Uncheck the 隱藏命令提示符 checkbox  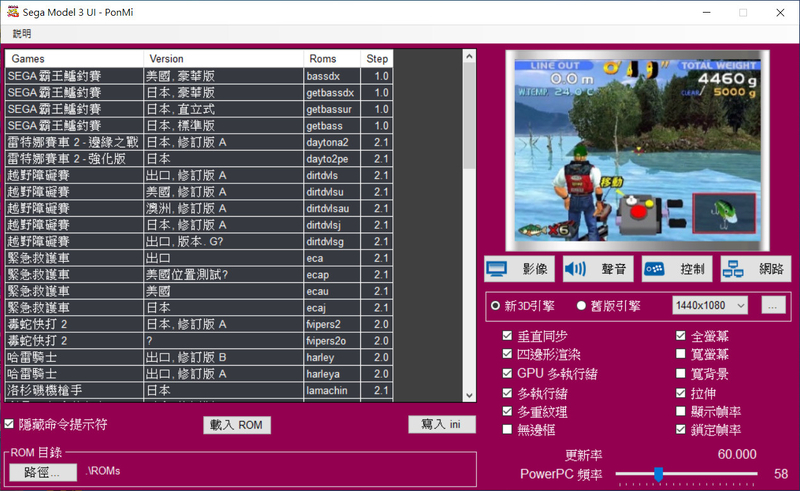pyautogui.click(x=9, y=424)
